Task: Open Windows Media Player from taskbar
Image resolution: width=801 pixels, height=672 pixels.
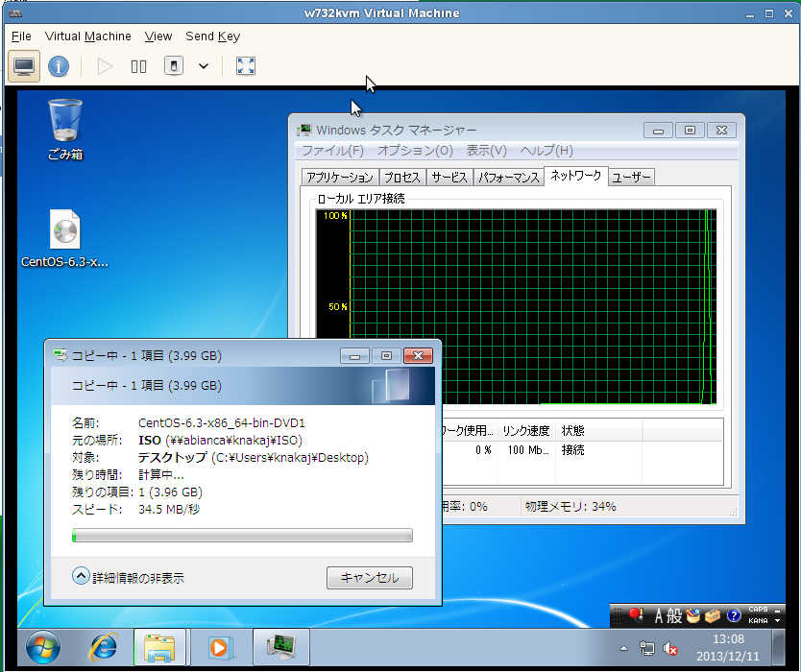Action: (221, 647)
